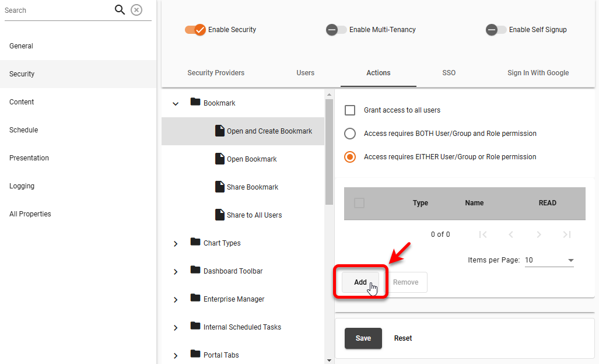
Task: Click the Chart Types folder icon
Action: 195,243
